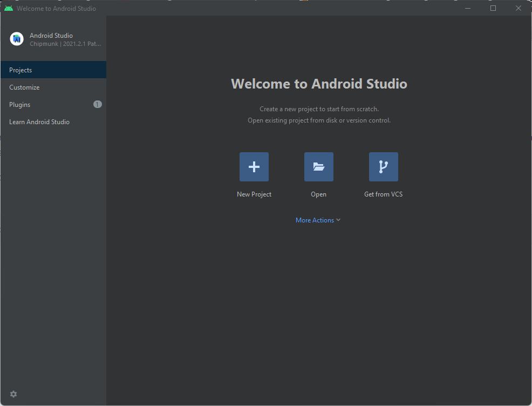This screenshot has width=532, height=406.
Task: Click the Android Studio logo in sidebar
Action: (17, 39)
